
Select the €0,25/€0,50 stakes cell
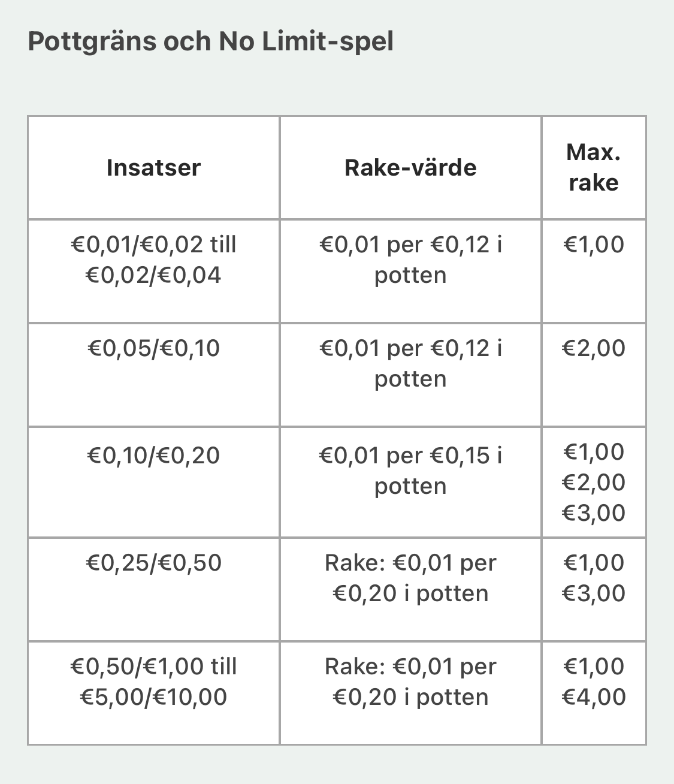click(x=153, y=563)
